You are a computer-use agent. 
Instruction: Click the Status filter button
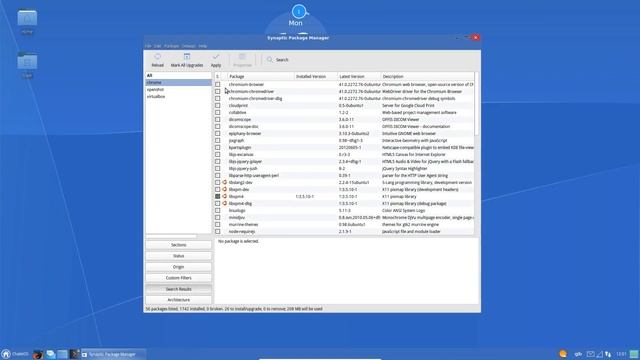pos(178,256)
